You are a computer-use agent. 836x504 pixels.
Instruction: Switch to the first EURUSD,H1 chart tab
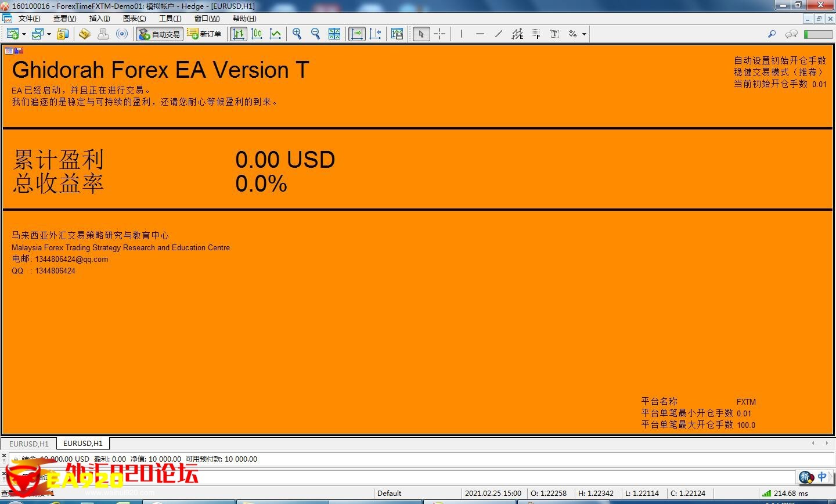click(29, 444)
